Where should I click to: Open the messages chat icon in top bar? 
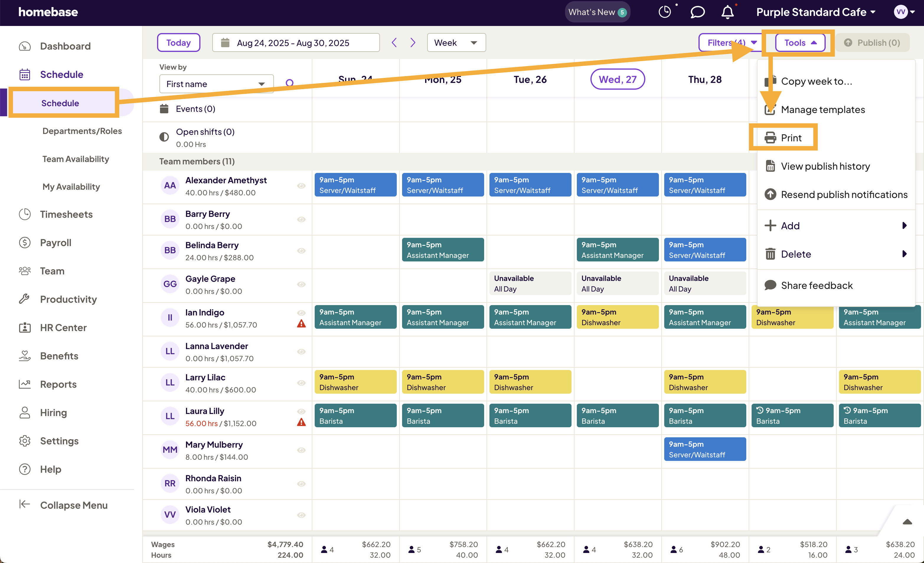point(697,12)
